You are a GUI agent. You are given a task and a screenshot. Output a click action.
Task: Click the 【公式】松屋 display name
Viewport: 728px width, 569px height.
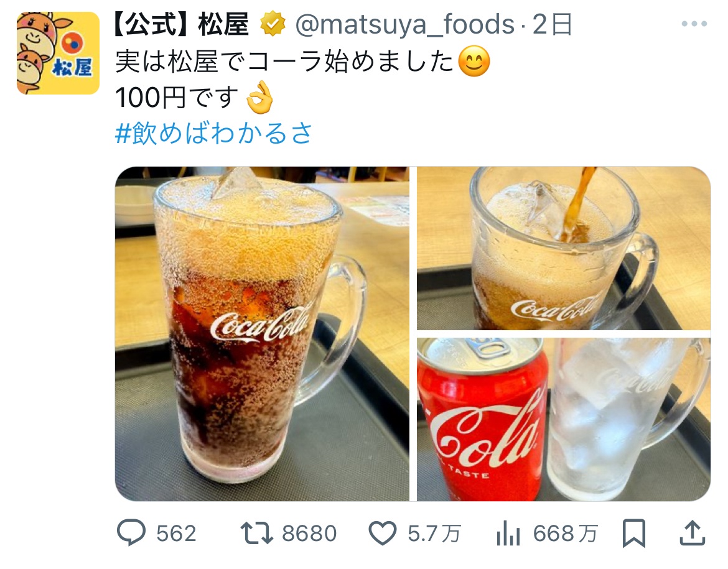click(x=182, y=25)
